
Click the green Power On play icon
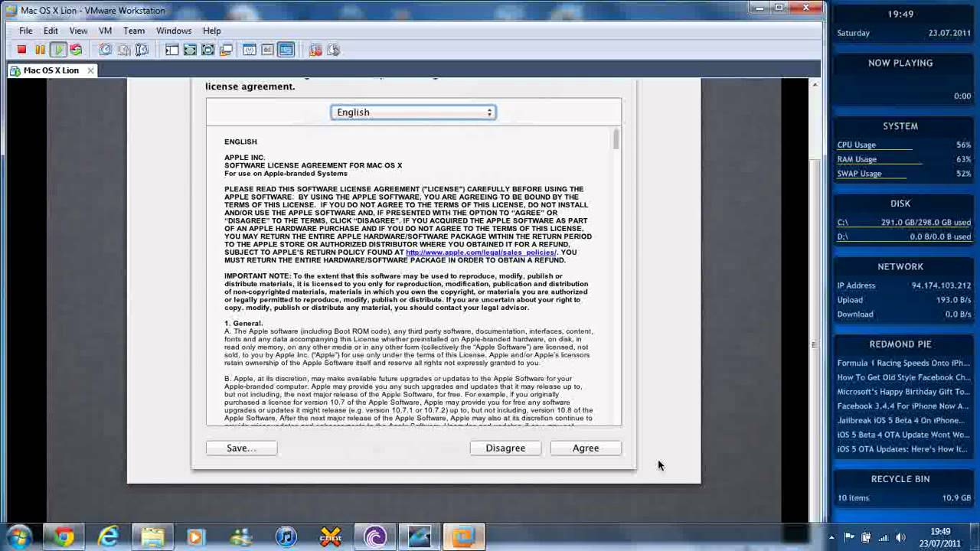58,50
